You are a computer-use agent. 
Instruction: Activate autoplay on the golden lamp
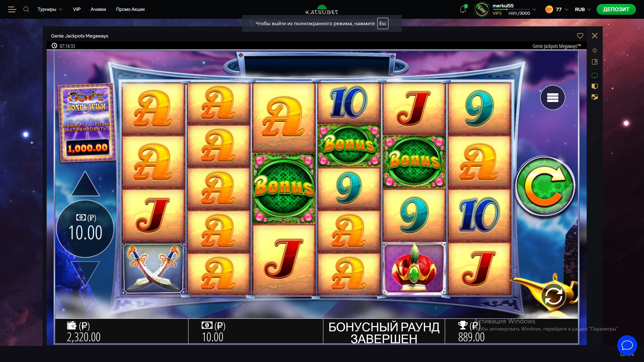(x=553, y=296)
